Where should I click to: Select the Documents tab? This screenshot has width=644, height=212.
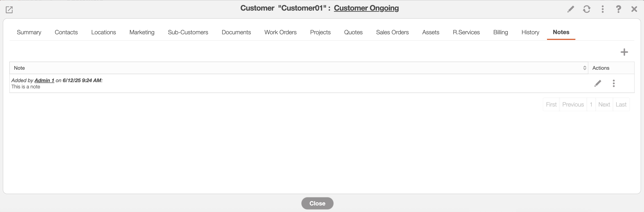(236, 32)
